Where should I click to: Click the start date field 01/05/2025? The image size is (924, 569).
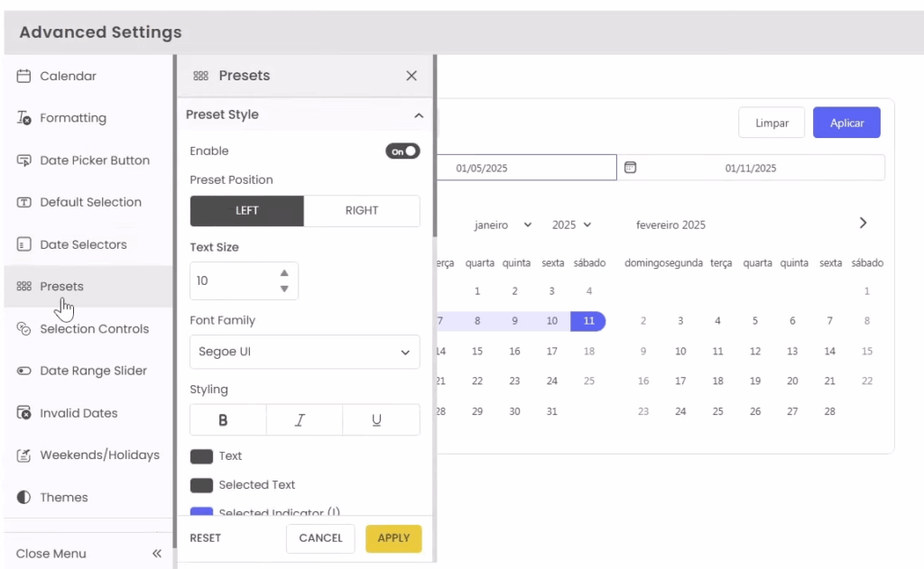[x=526, y=168]
